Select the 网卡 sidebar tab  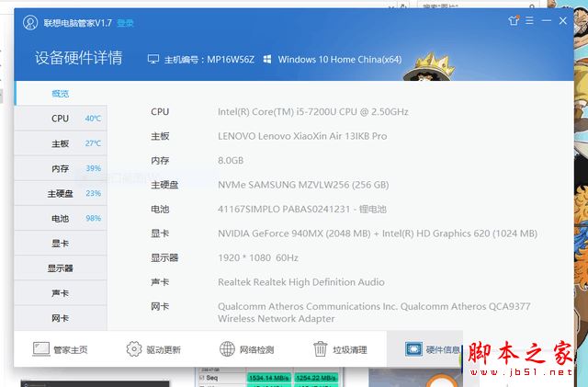pos(61,318)
